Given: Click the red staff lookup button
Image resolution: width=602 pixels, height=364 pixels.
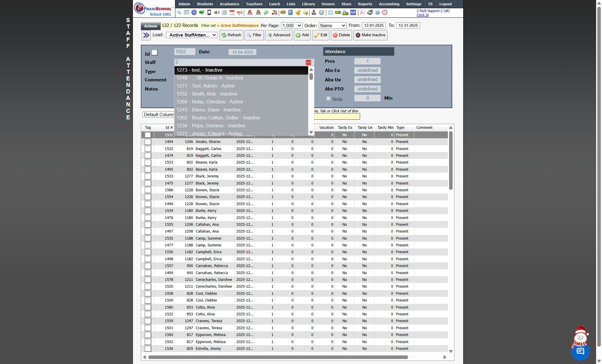Looking at the screenshot, I should pos(308,62).
